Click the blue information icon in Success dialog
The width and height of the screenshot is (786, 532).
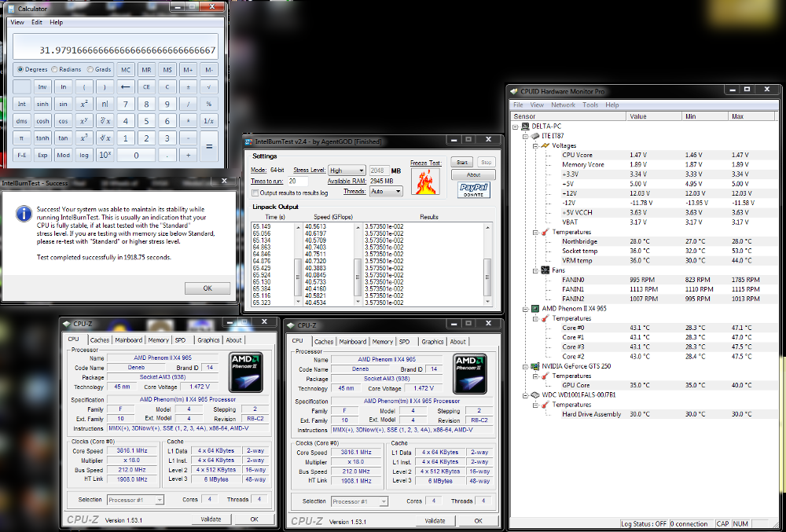[x=24, y=214]
